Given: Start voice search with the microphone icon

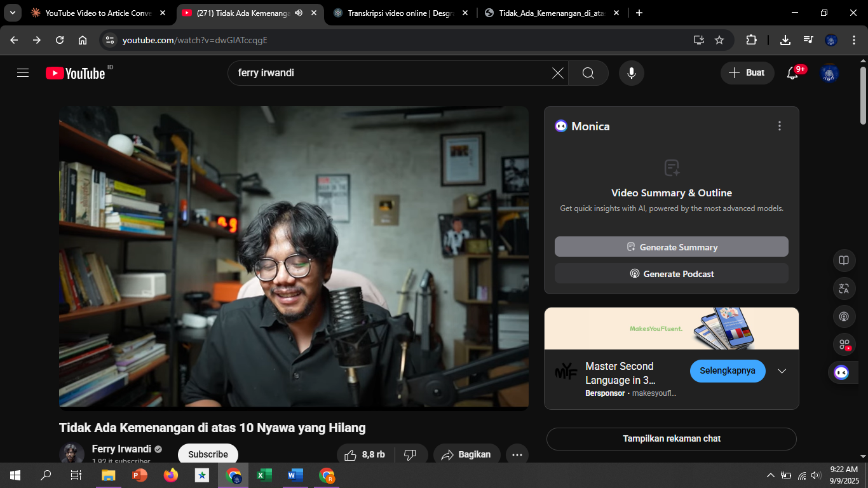Looking at the screenshot, I should [x=632, y=73].
